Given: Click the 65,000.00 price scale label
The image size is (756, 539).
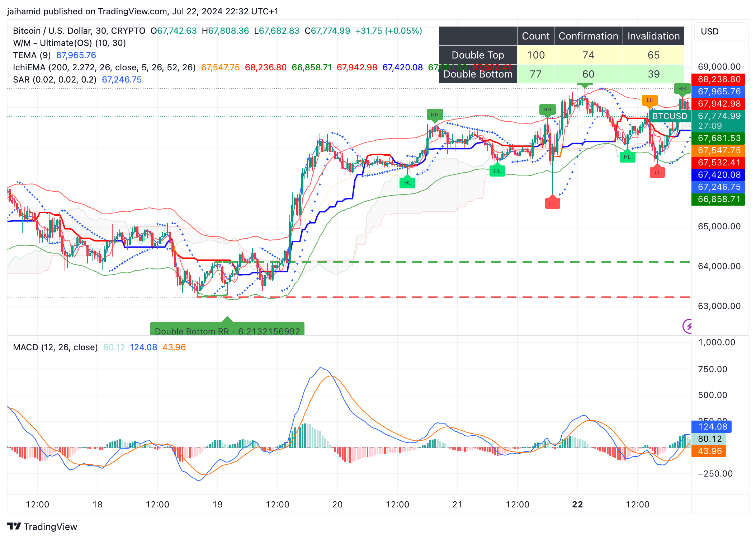Looking at the screenshot, I should point(719,226).
